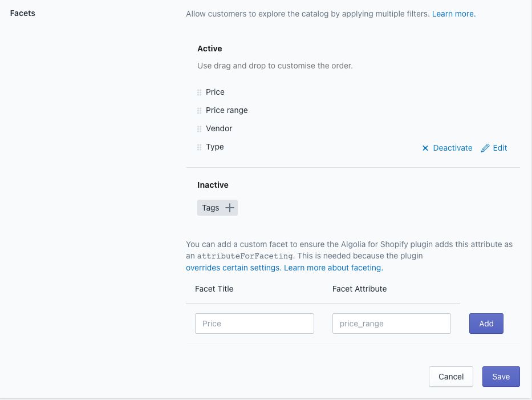Focus the Facet Title input field

click(254, 324)
